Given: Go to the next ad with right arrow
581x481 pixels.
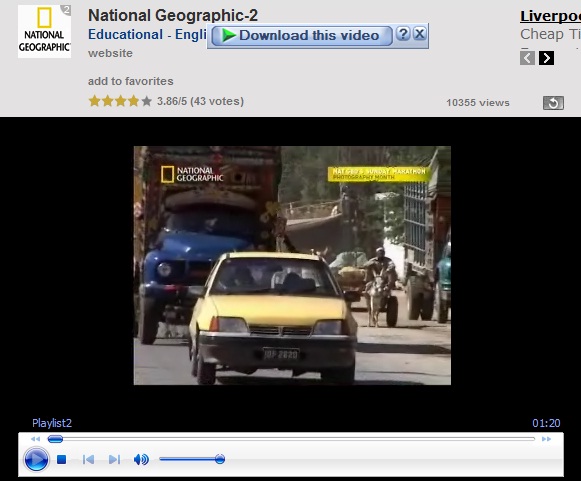Looking at the screenshot, I should 547,58.
